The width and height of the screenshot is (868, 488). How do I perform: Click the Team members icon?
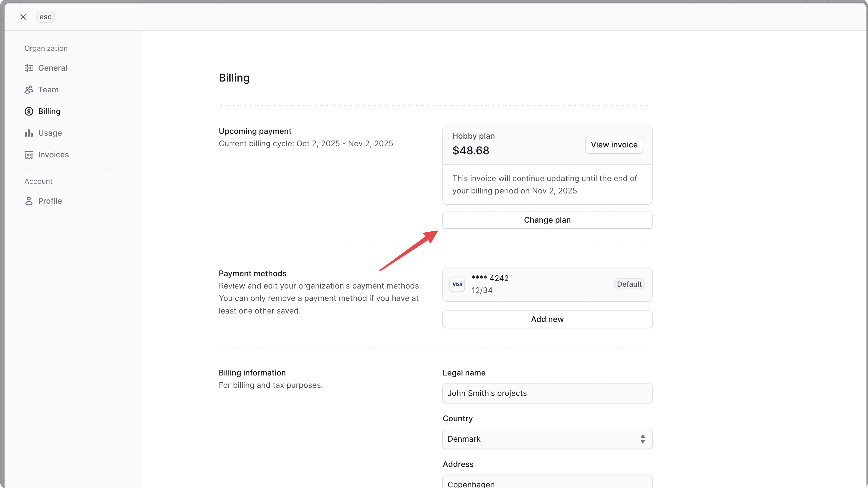point(29,89)
